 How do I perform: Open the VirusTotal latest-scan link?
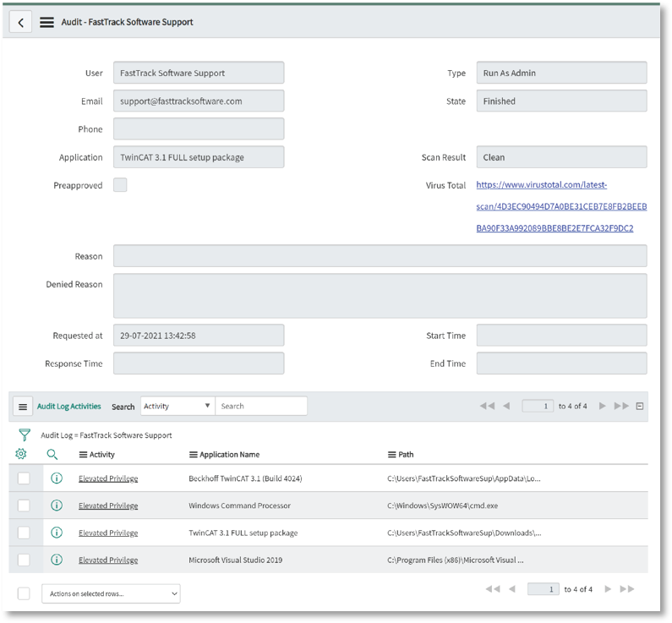[561, 206]
